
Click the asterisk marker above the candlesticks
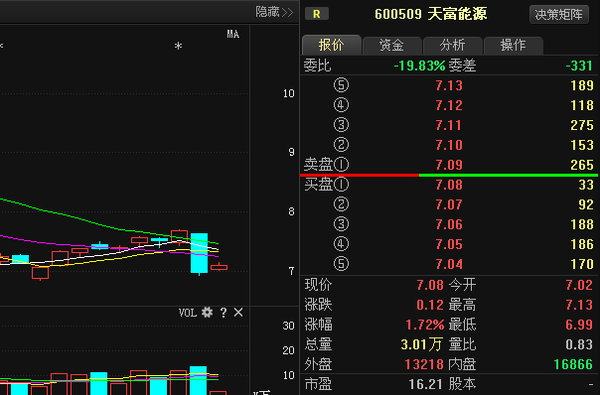(x=178, y=46)
